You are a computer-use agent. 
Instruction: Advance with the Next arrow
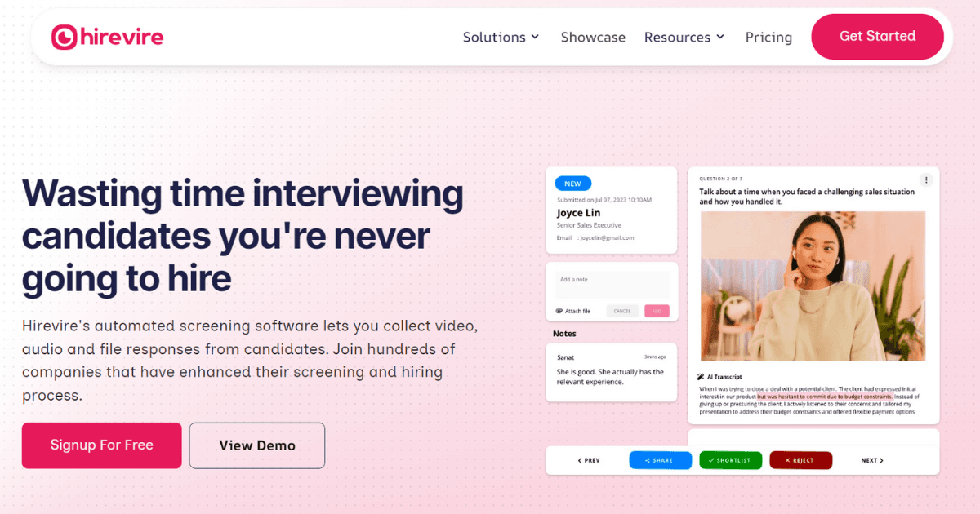click(872, 460)
